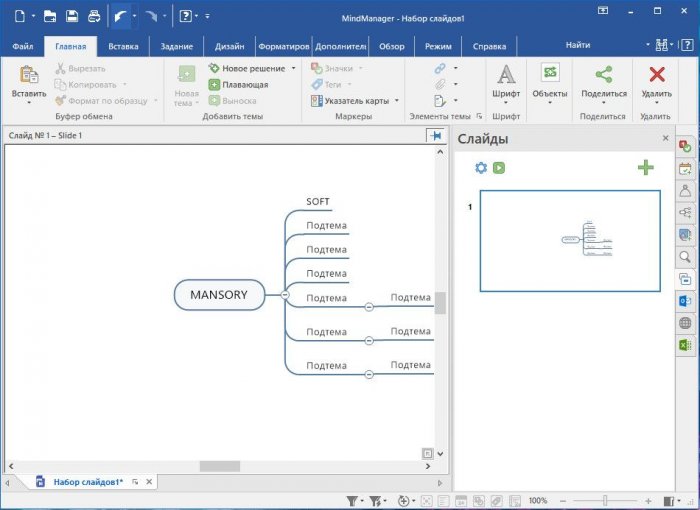Open the attachment paperclip dropdown arrow

click(x=455, y=84)
